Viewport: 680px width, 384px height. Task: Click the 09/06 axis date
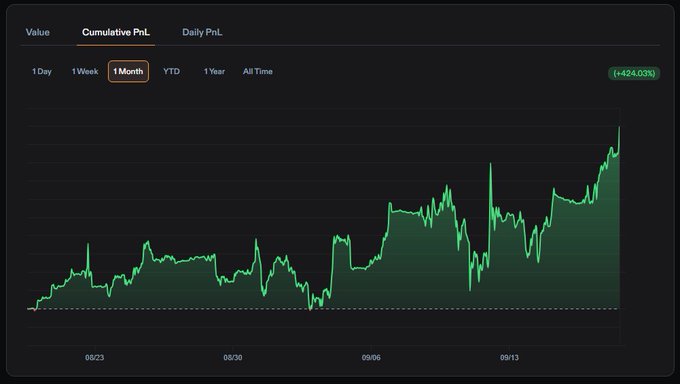coord(371,358)
